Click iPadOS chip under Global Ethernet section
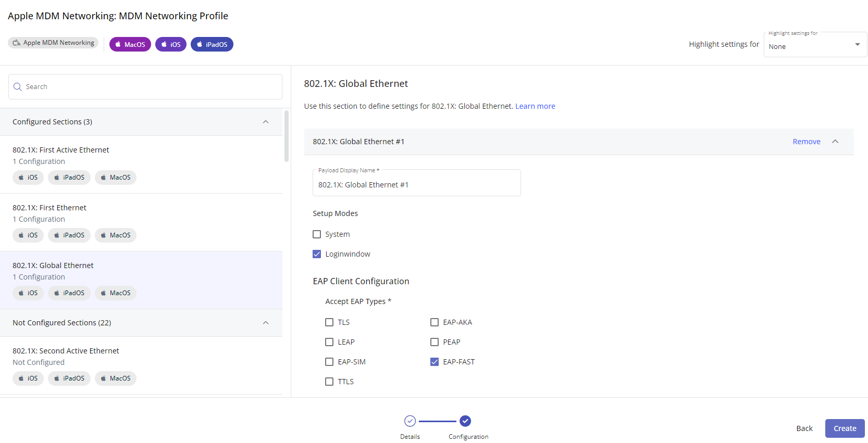868x443 pixels. pyautogui.click(x=69, y=293)
